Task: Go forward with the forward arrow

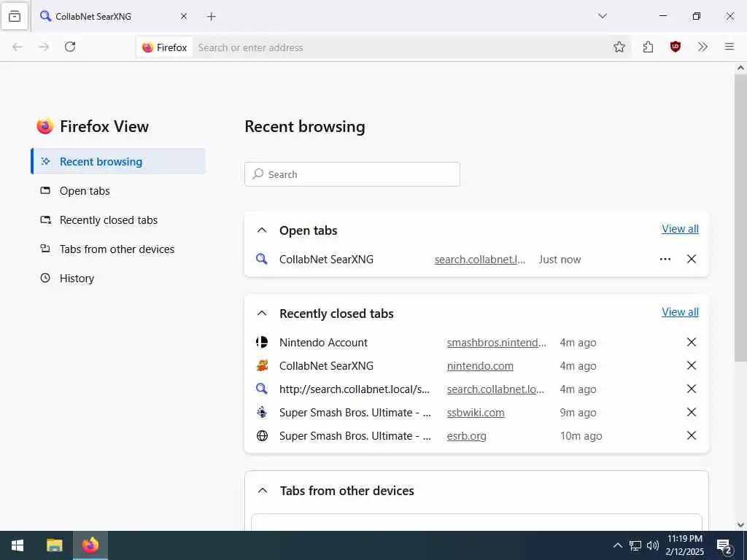Action: pyautogui.click(x=44, y=47)
